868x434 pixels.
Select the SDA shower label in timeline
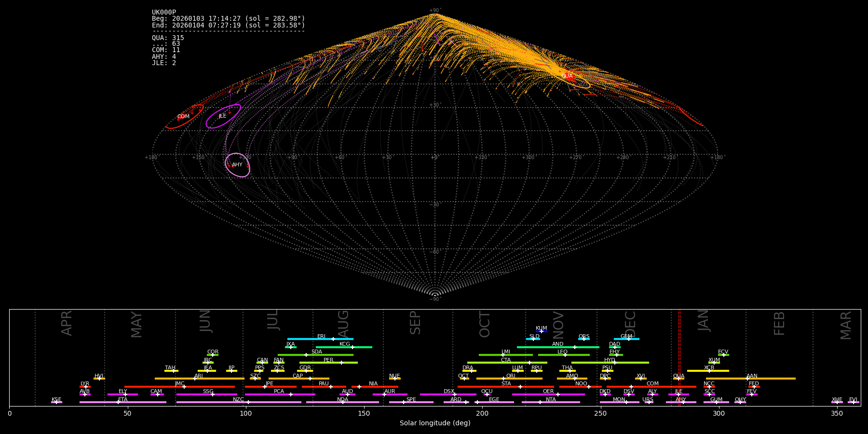click(316, 352)
